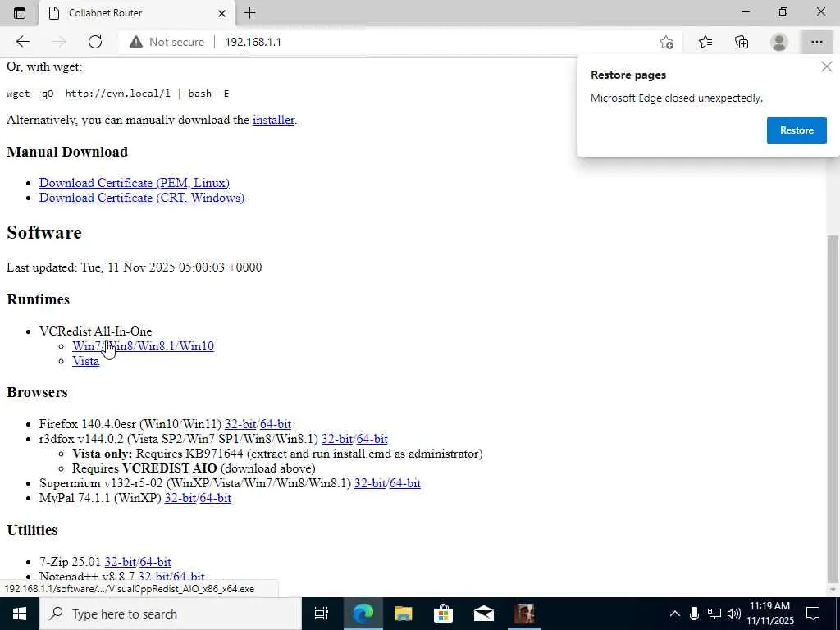The height and width of the screenshot is (630, 840).
Task: Download Supermium 64-bit build
Action: coord(405,483)
